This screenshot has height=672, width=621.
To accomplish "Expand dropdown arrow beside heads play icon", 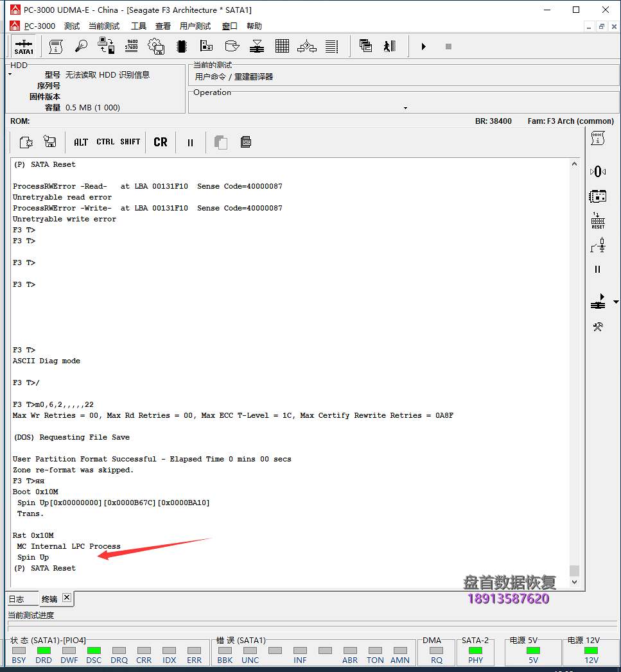I will click(616, 302).
